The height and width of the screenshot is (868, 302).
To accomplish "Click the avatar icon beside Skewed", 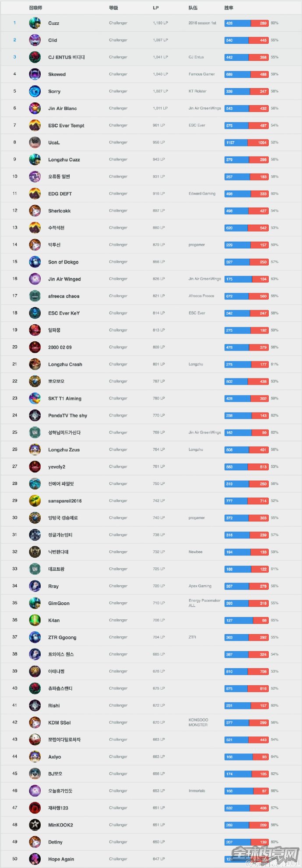I will click(35, 74).
